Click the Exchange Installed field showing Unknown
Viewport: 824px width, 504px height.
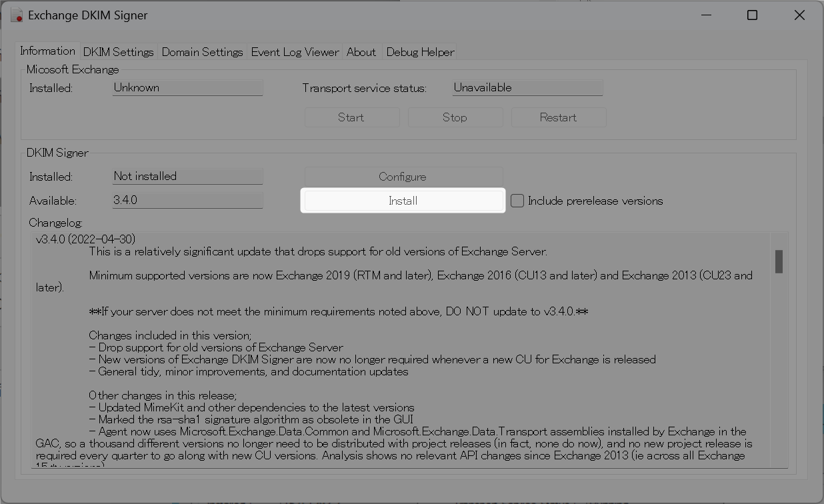[187, 87]
